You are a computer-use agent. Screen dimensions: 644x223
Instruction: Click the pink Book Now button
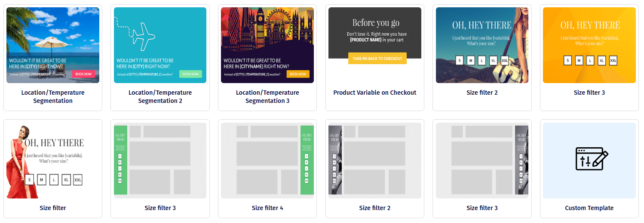pos(83,74)
